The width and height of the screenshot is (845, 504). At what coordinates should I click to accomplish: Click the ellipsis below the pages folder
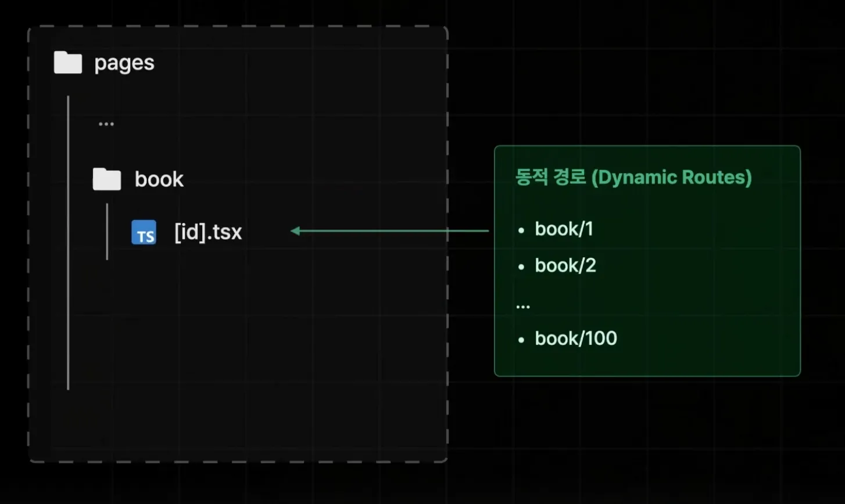(x=106, y=124)
